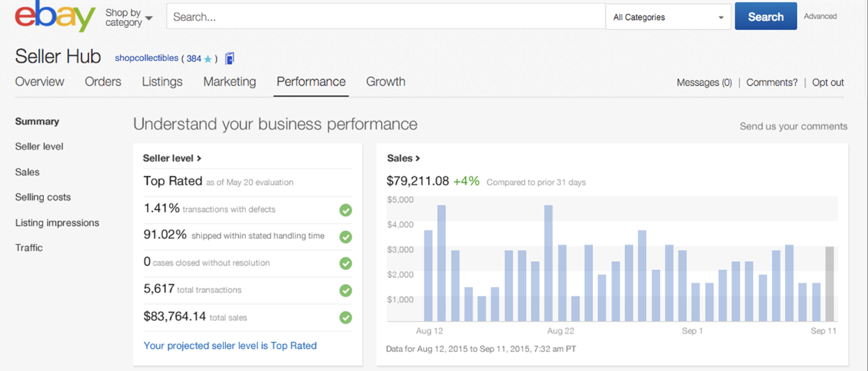Open Traffic in the sidebar
This screenshot has width=868, height=371.
[x=29, y=248]
